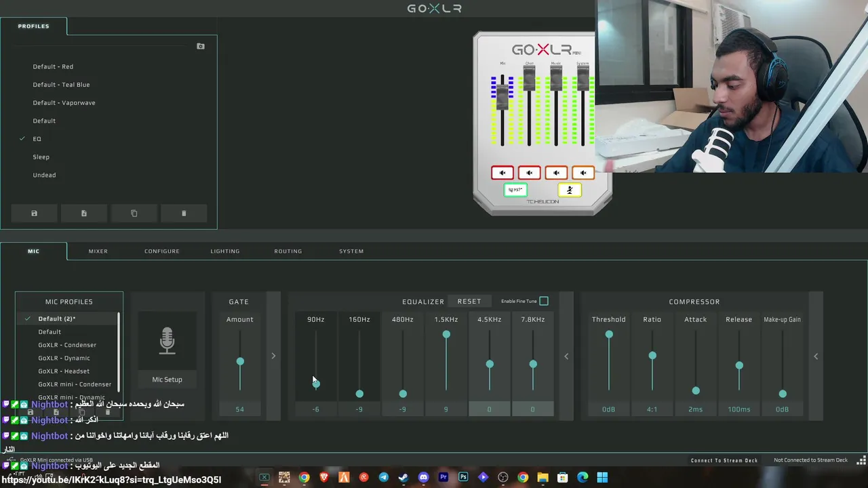Open Telegram from the taskbar
The width and height of the screenshot is (868, 488).
coord(384,477)
